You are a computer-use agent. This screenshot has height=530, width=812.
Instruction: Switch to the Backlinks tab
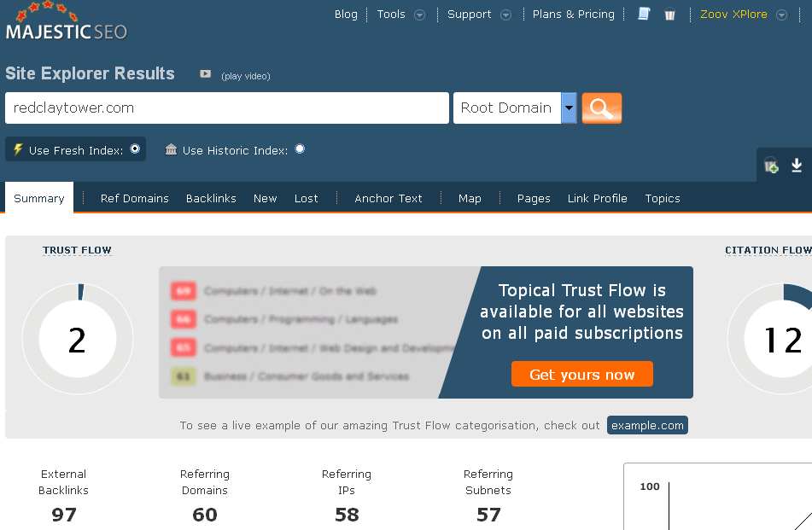211,199
